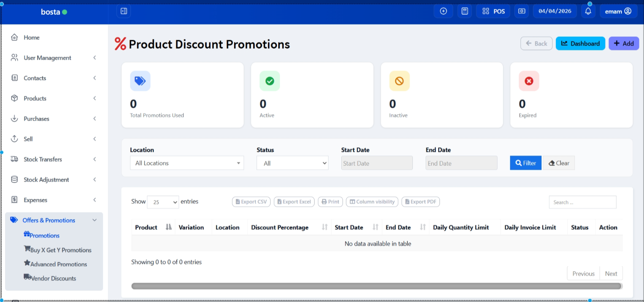Click the orange Inactive ban icon
This screenshot has height=302, width=644.
[399, 81]
